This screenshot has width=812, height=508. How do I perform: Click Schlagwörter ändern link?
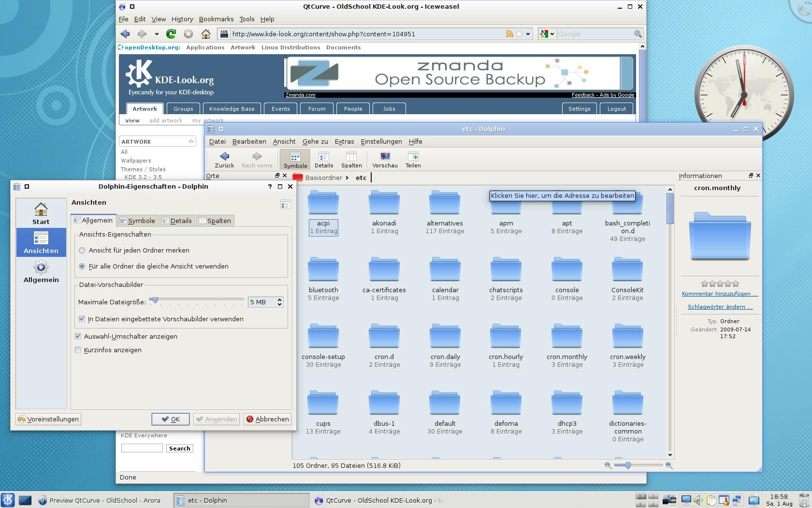pyautogui.click(x=720, y=307)
